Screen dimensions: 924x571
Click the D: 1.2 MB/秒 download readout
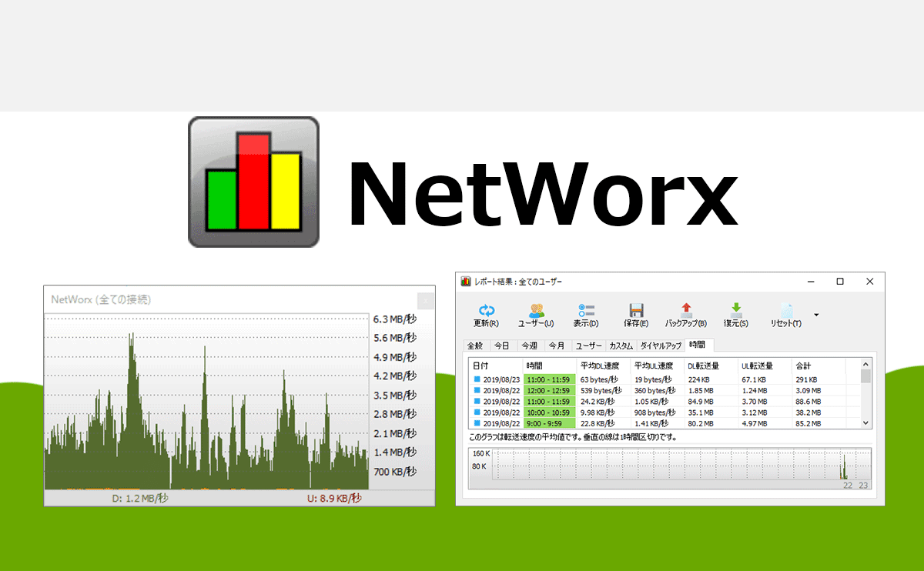139,499
